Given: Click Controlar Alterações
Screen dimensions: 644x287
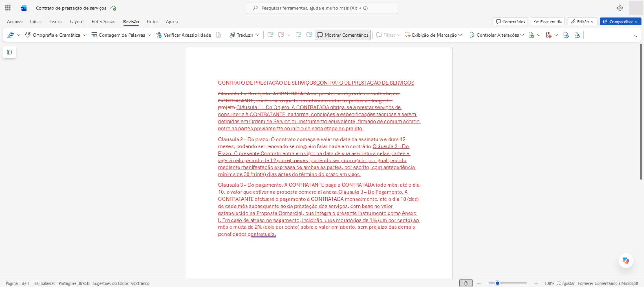Looking at the screenshot, I should (x=494, y=35).
